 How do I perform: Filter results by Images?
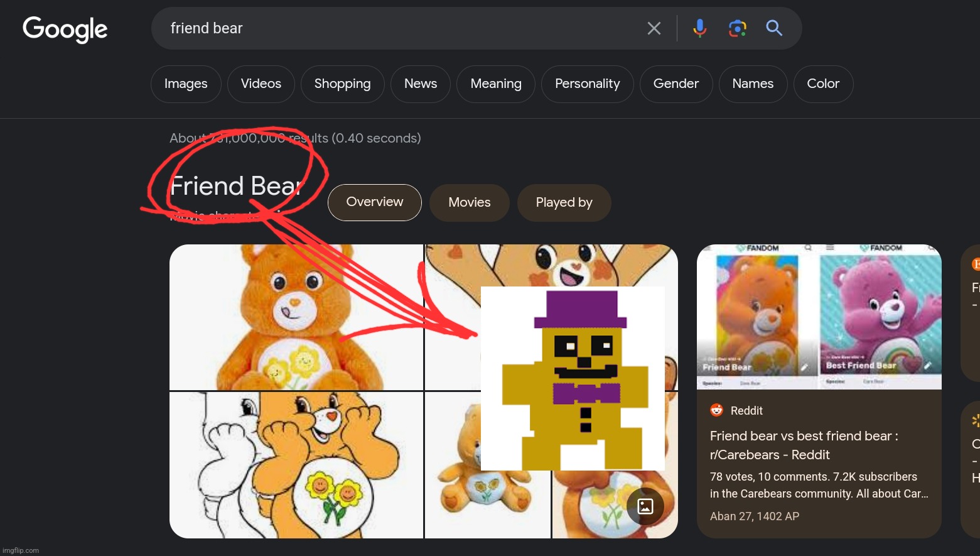coord(186,84)
